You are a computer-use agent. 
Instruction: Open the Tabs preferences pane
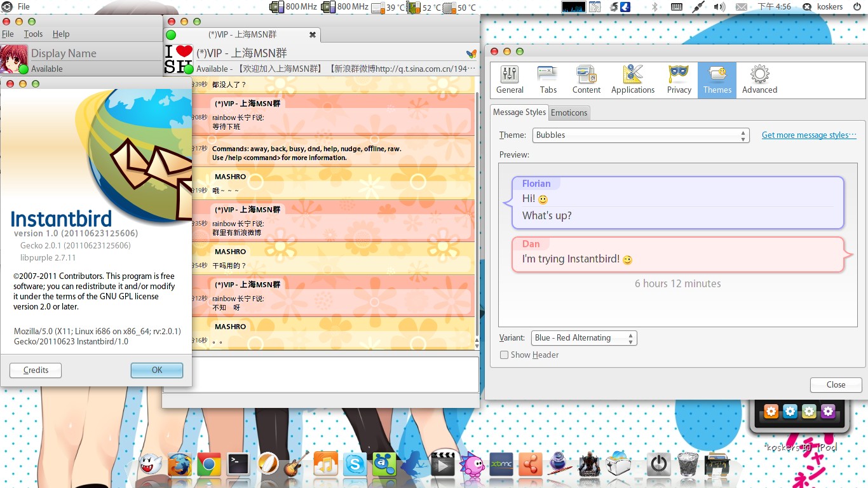[x=548, y=80]
